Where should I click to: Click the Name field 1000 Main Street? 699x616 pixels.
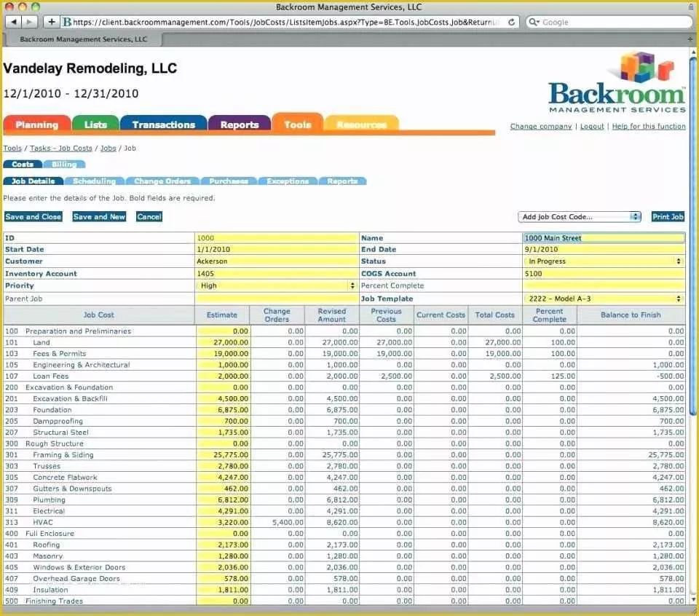click(x=604, y=238)
